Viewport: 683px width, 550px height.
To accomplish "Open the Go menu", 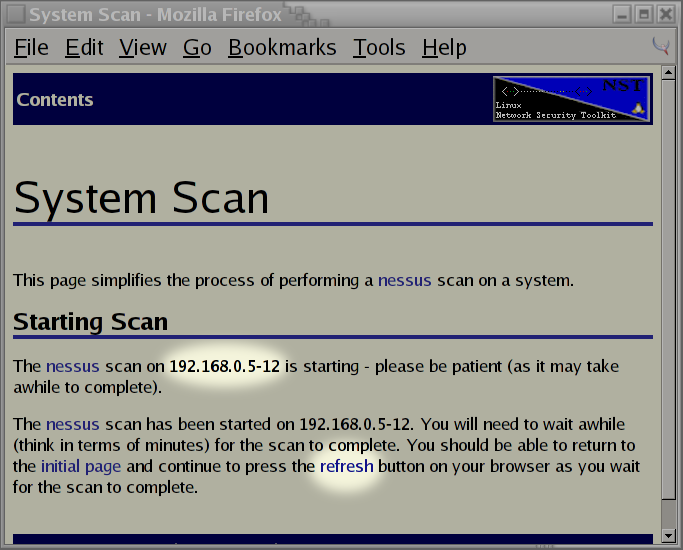I will click(x=197, y=47).
